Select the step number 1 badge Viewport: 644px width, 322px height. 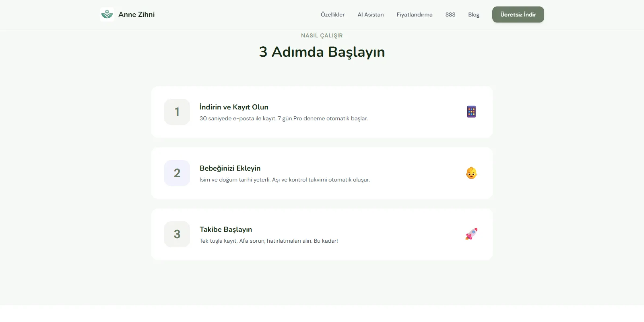pyautogui.click(x=177, y=112)
